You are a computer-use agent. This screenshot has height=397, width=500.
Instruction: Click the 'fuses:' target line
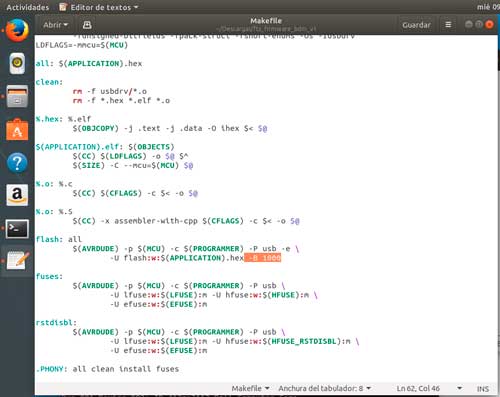coord(49,276)
